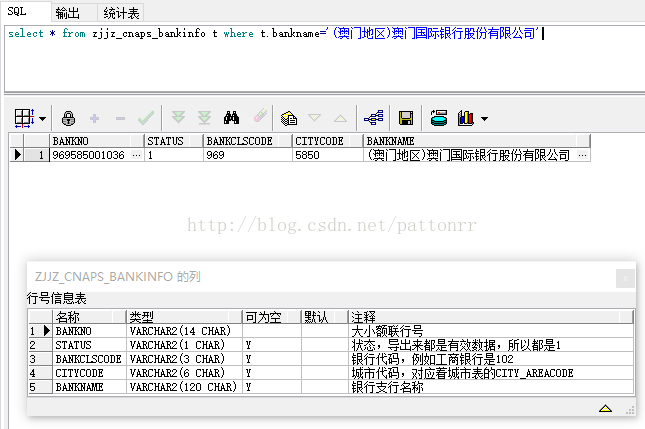Viewport: 645px width, 429px height.
Task: Click the BANKNO column header in results
Action: point(97,141)
